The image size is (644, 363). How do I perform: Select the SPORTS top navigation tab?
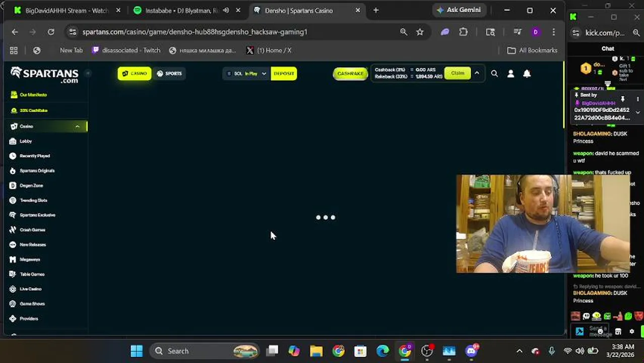point(169,74)
